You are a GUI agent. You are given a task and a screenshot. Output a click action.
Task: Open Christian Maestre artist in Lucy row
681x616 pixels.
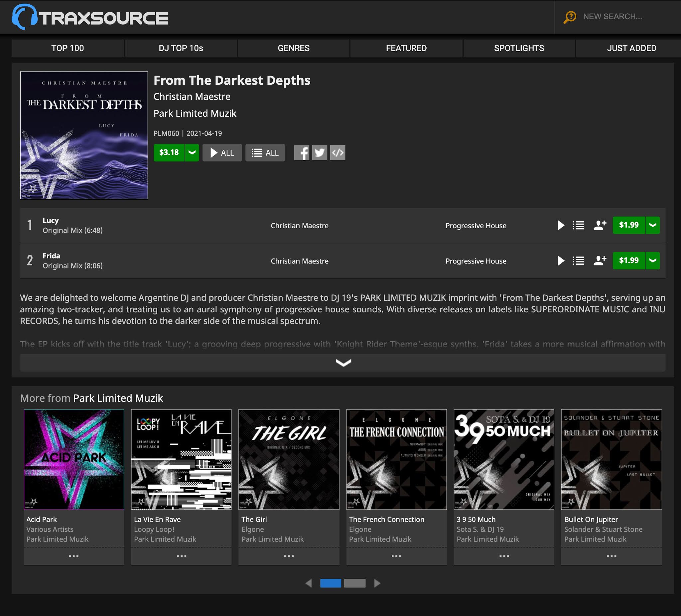299,226
